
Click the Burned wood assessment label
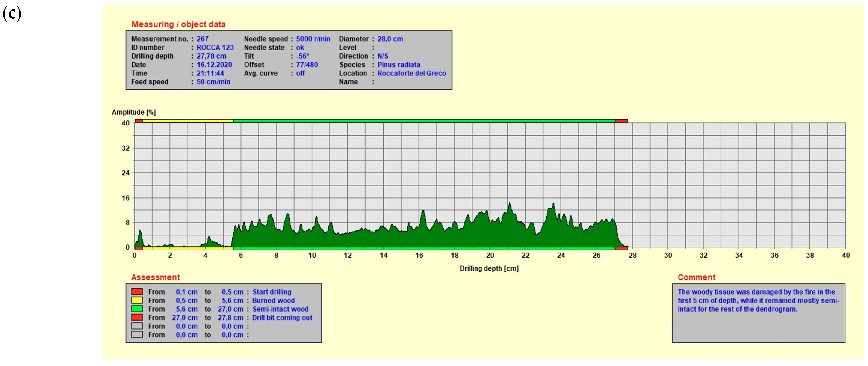tap(273, 300)
